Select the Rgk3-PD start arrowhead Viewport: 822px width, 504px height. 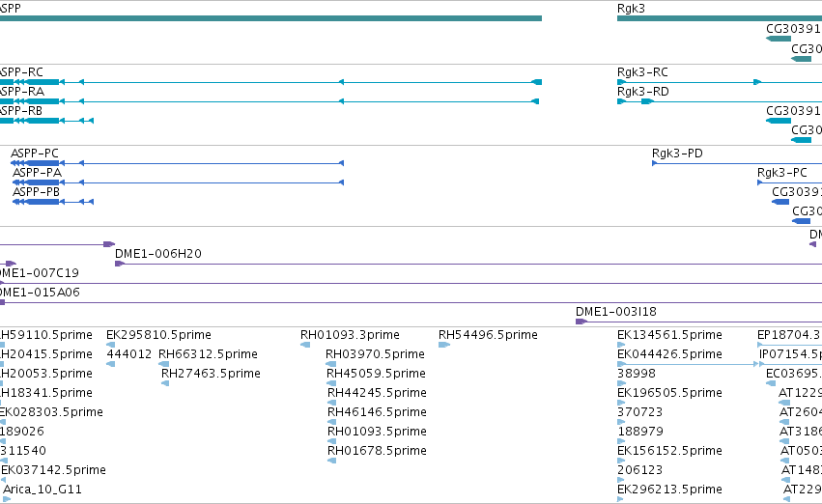[x=654, y=163]
